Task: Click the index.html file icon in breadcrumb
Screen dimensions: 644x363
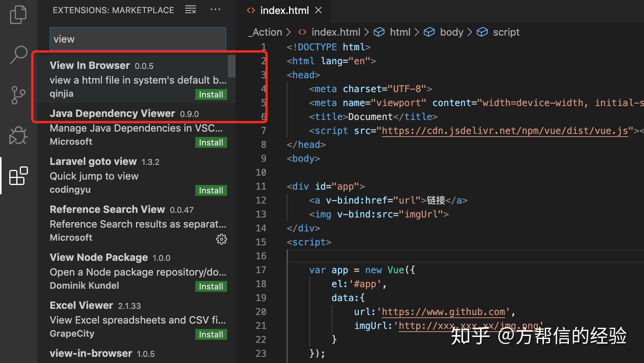Action: tap(302, 32)
